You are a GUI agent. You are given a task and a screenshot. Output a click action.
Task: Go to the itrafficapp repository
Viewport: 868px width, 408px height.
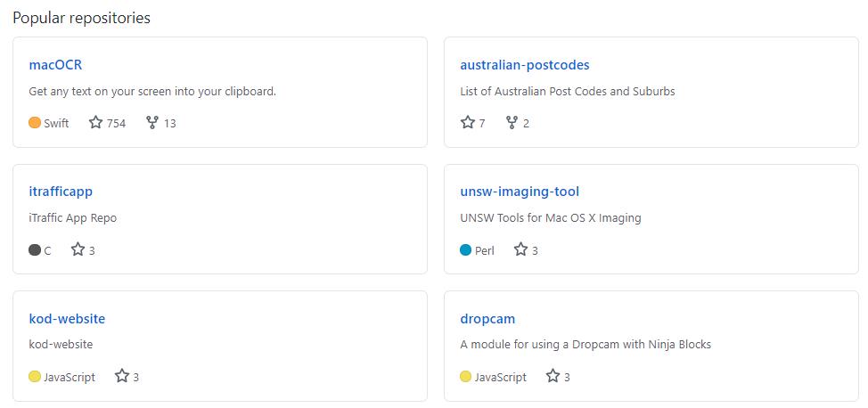click(61, 192)
